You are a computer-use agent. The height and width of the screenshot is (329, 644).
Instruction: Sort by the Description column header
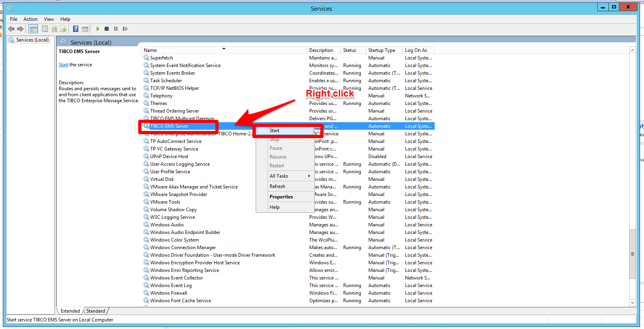tap(324, 50)
